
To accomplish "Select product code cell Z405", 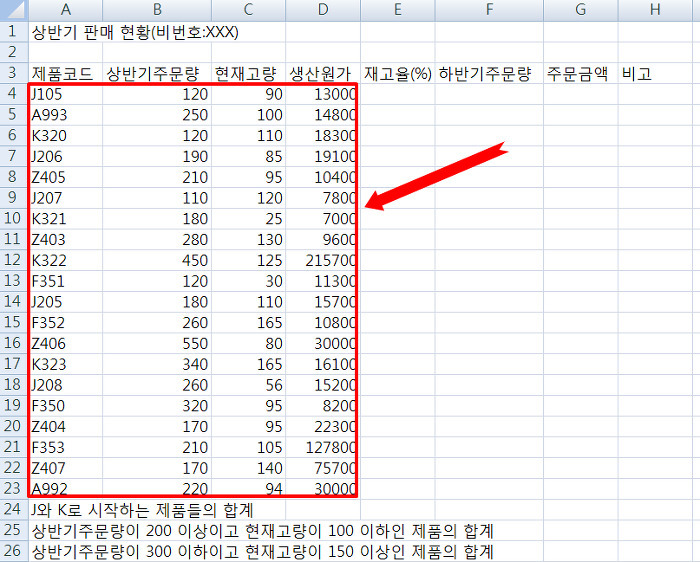I will click(65, 177).
